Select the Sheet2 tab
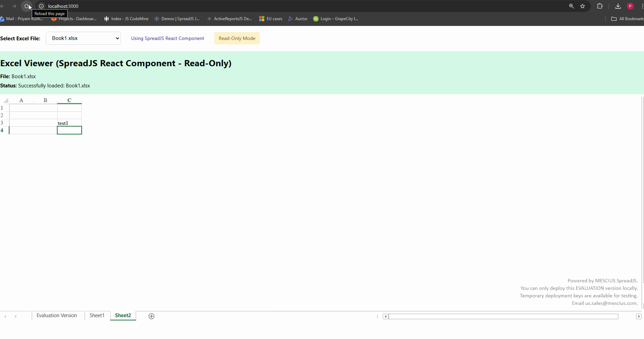The width and height of the screenshot is (644, 339). (x=123, y=315)
